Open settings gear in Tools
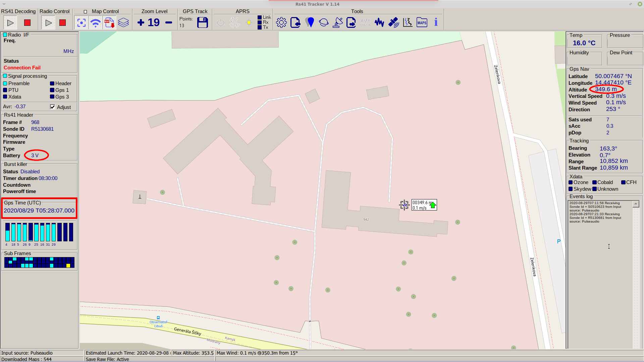 click(x=281, y=23)
